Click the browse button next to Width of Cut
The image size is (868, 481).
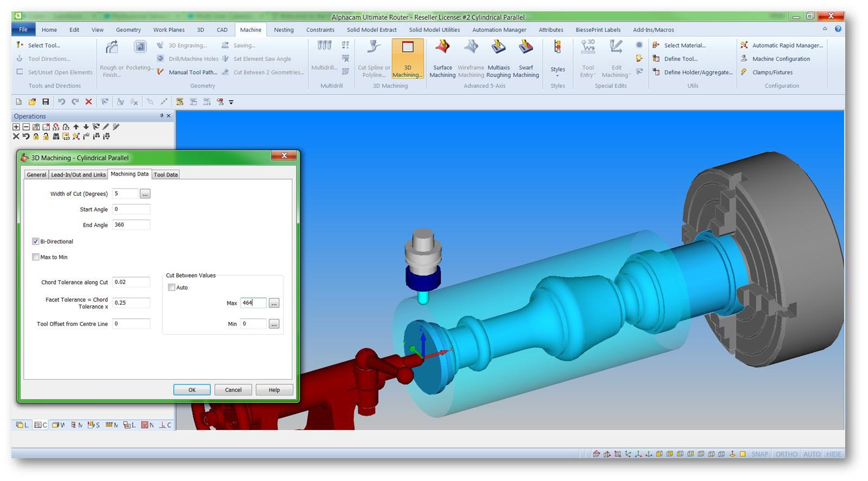(145, 194)
